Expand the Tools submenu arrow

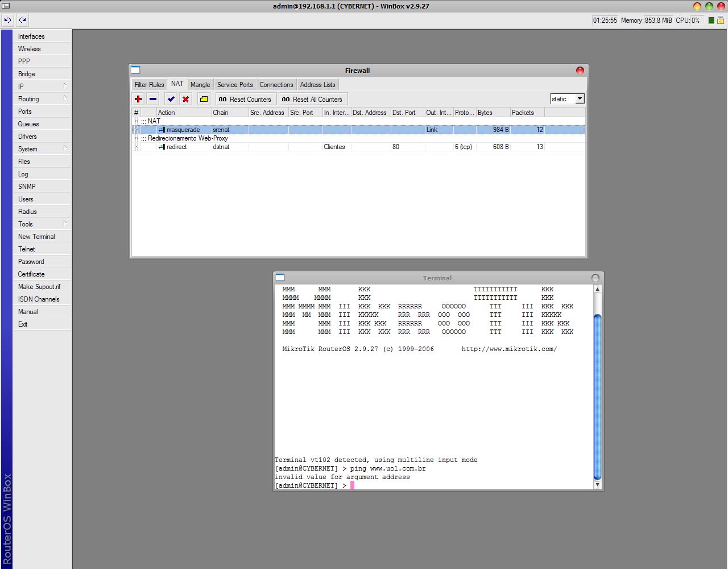[65, 224]
